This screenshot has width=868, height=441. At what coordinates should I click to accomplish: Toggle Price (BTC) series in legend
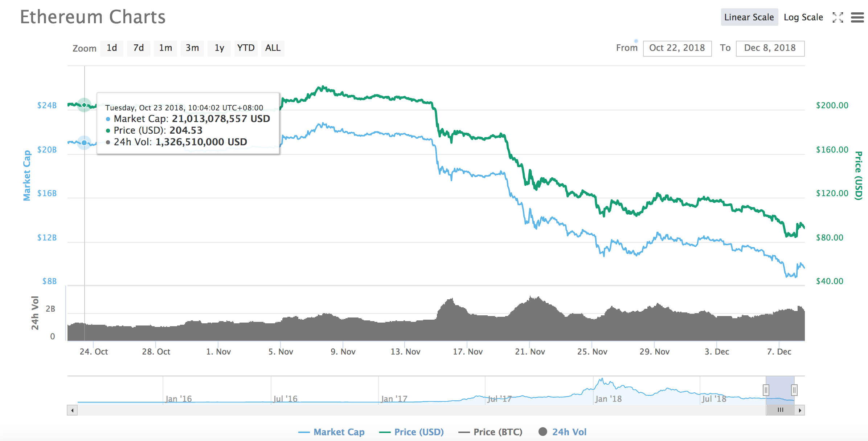(x=490, y=432)
